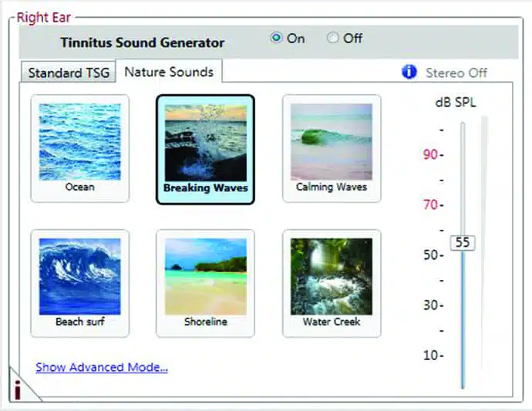Choose the Breaking Waves sound tile
The image size is (532, 411).
(205, 148)
